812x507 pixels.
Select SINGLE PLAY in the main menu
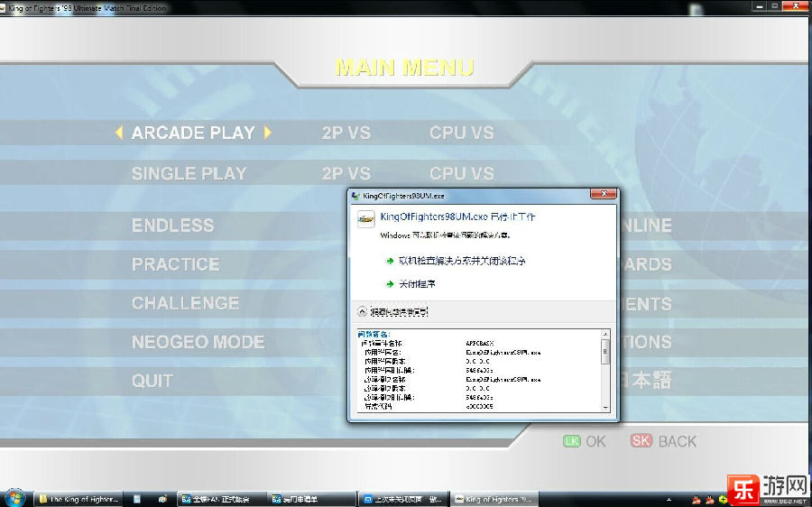pos(189,173)
